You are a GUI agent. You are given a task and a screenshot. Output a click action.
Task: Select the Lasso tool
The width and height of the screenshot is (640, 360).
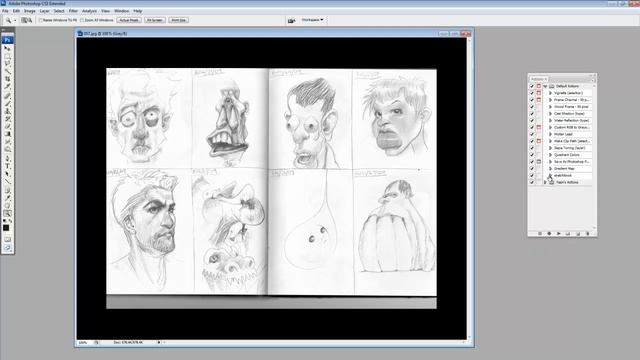[x=7, y=64]
